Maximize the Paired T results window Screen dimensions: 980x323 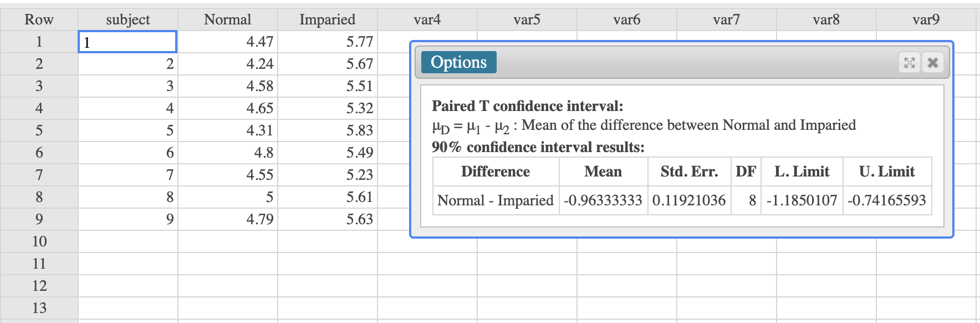[x=909, y=63]
